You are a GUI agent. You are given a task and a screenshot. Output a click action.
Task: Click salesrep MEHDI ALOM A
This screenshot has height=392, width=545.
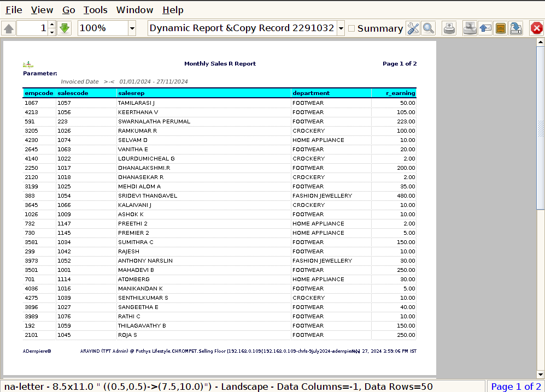(x=139, y=187)
